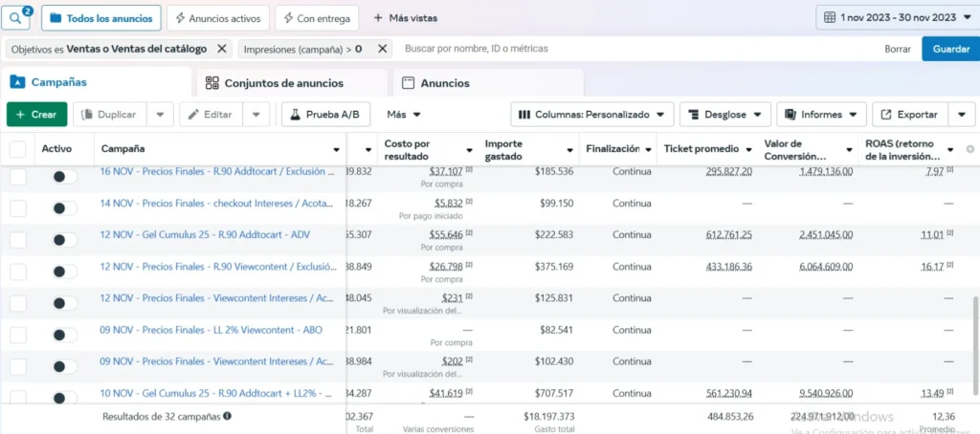Click the search magnifier icon

[16, 17]
